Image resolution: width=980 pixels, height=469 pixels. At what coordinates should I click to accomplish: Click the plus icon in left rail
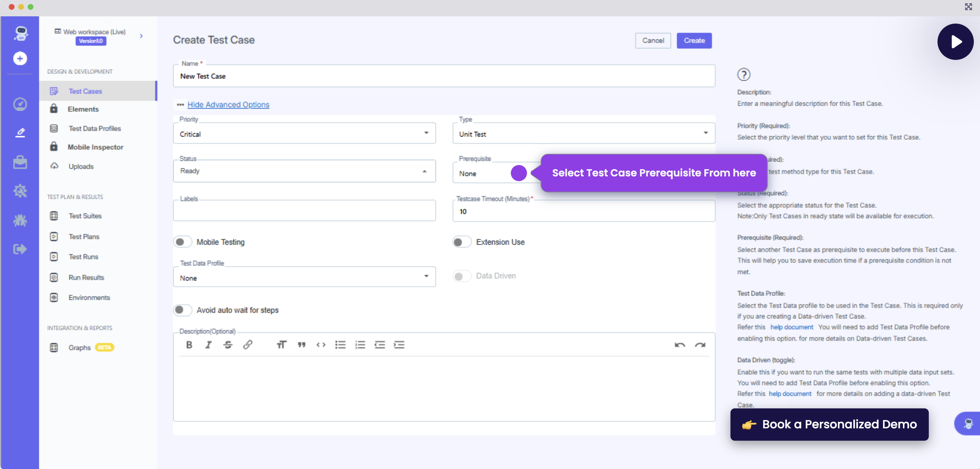click(x=20, y=58)
